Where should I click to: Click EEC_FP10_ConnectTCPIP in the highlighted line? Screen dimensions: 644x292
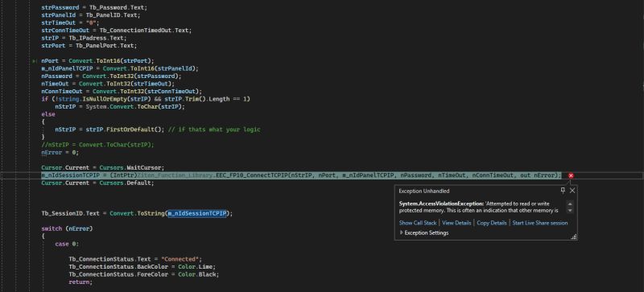pyautogui.click(x=252, y=175)
